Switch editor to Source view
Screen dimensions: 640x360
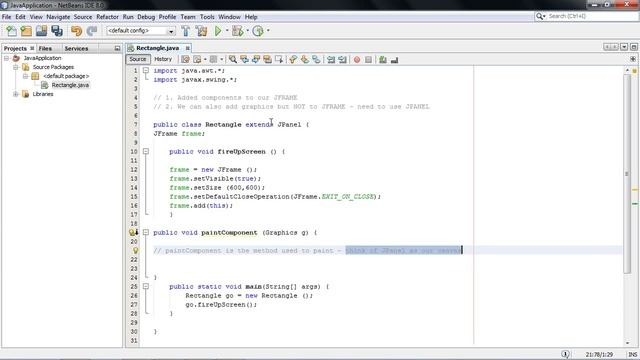[x=138, y=59]
